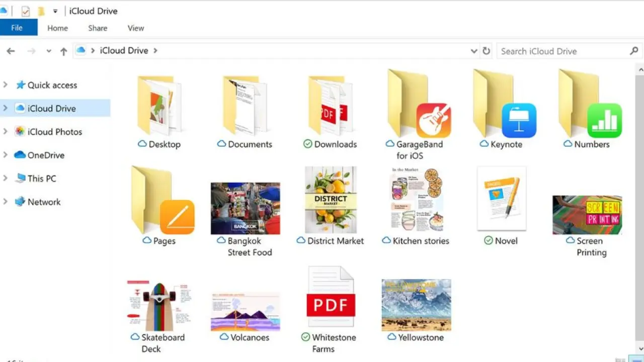The height and width of the screenshot is (362, 644).
Task: Expand the Quick access tree node
Action: pos(6,85)
